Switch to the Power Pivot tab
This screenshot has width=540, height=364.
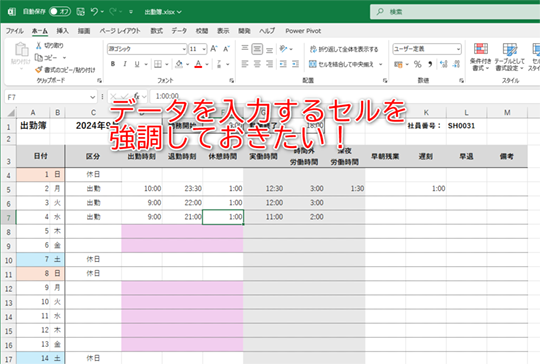pyautogui.click(x=303, y=31)
